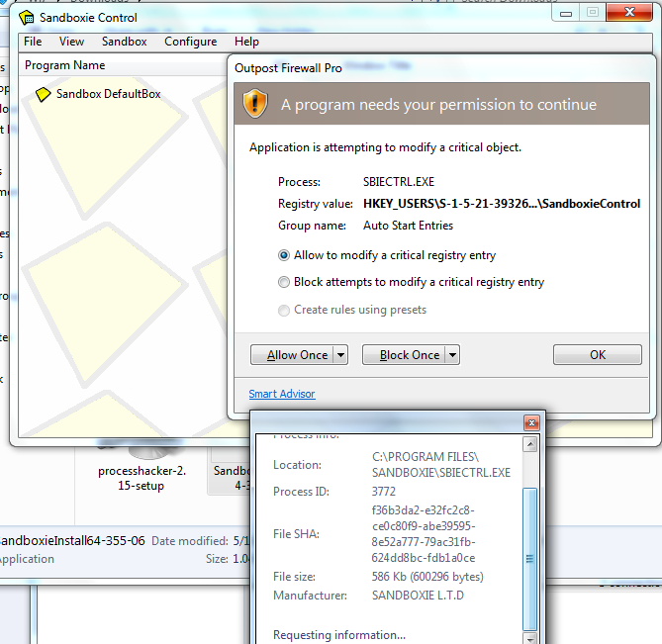Click the File SHA hash value
Screen dimensions: 662x644
[424, 534]
